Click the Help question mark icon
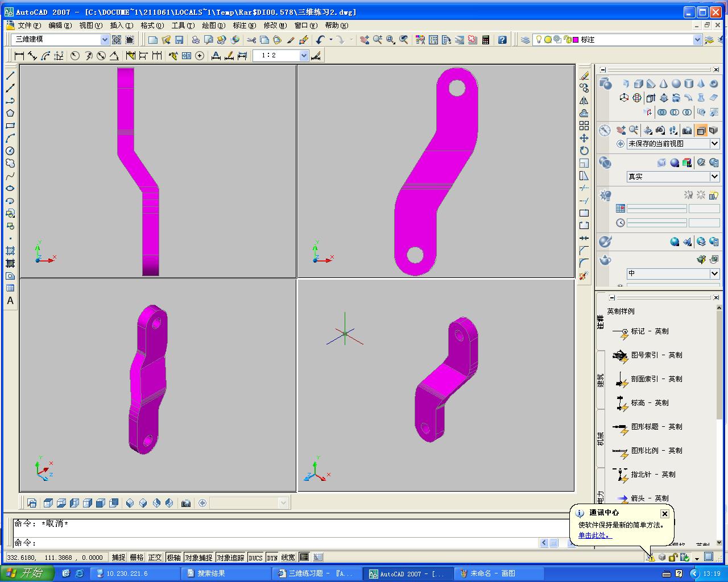The width and height of the screenshot is (728, 582). pos(502,40)
